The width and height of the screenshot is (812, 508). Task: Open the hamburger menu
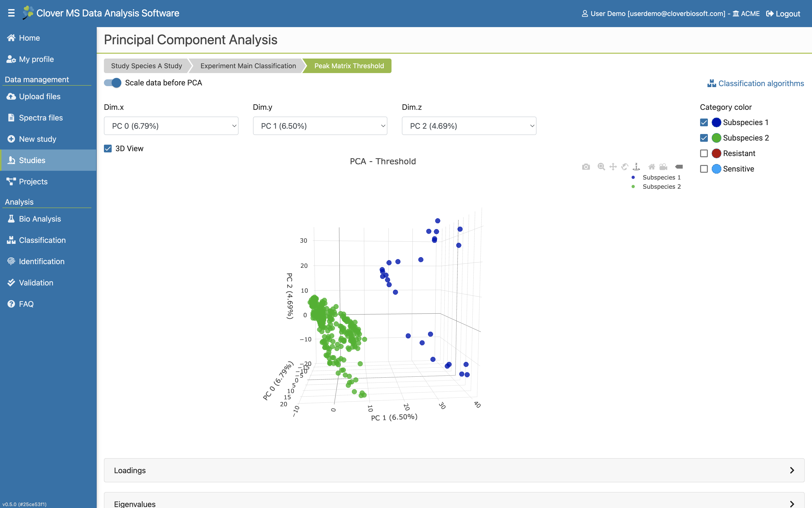tap(11, 13)
